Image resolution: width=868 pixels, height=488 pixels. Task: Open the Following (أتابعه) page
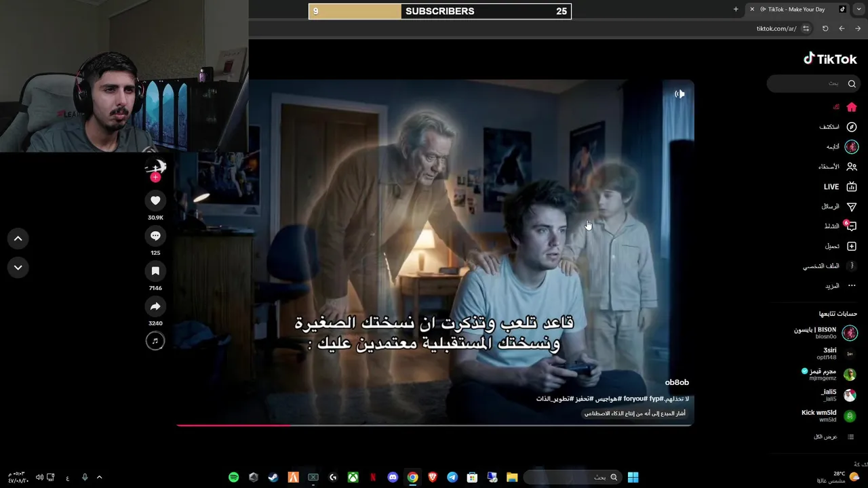842,146
